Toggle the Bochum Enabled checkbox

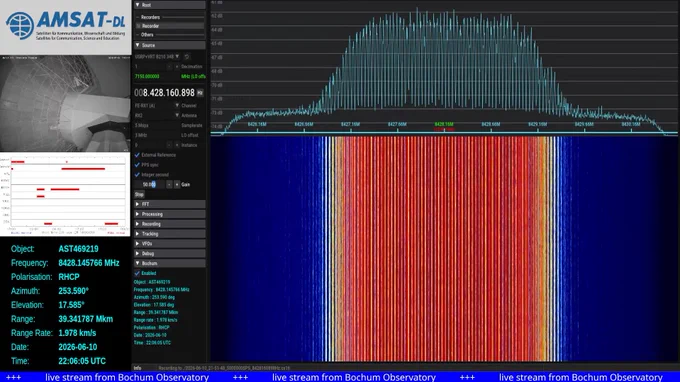pyautogui.click(x=137, y=273)
